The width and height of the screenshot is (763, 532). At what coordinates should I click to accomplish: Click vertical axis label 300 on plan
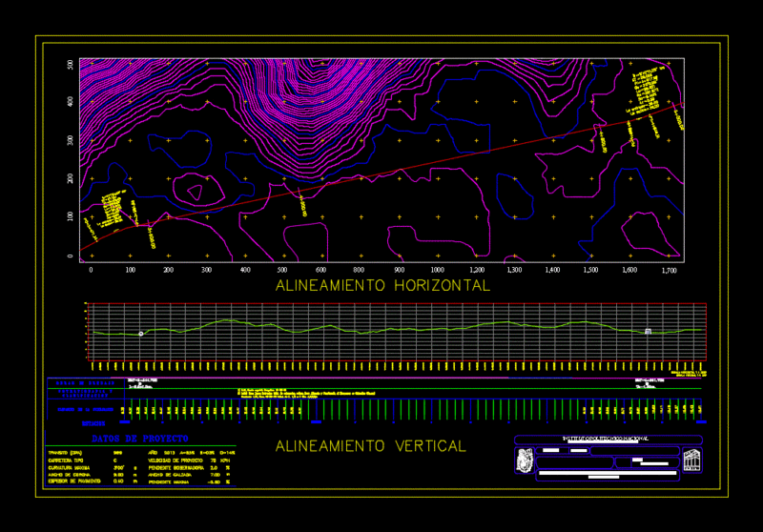point(70,140)
